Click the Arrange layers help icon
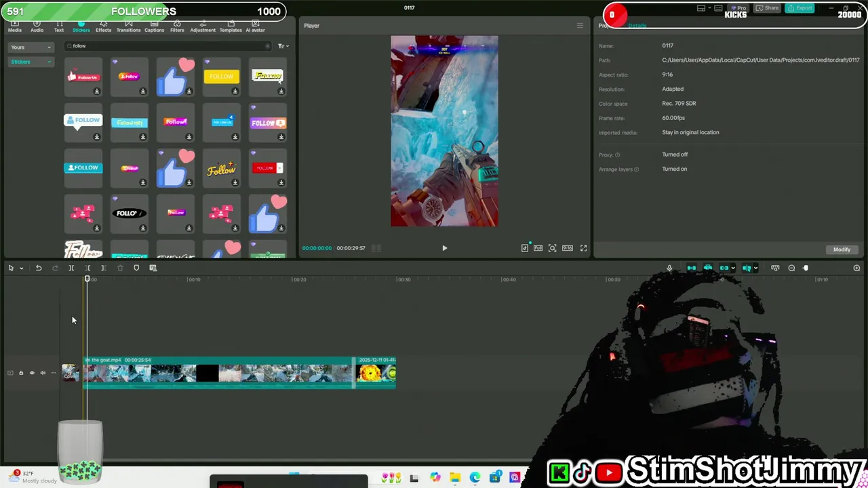The height and width of the screenshot is (488, 868). 636,169
